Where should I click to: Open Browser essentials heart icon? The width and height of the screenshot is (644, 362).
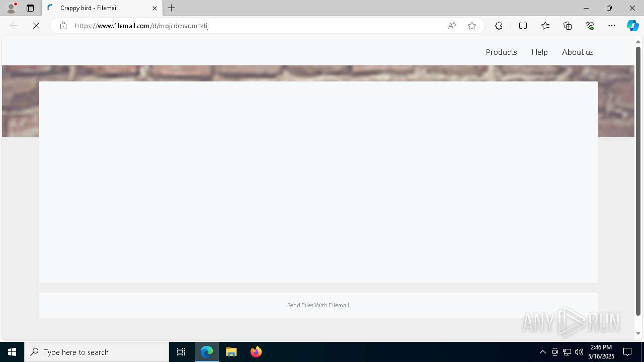click(x=590, y=26)
